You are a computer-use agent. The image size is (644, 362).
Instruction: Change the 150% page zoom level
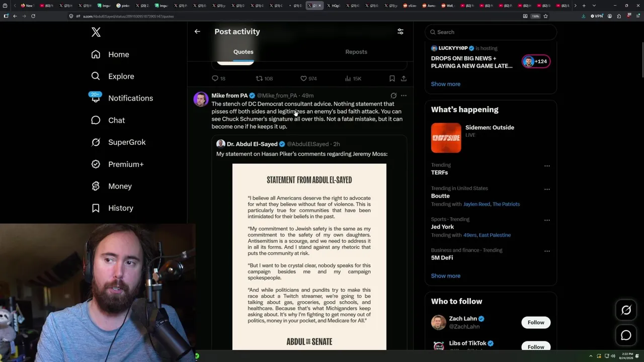535,16
